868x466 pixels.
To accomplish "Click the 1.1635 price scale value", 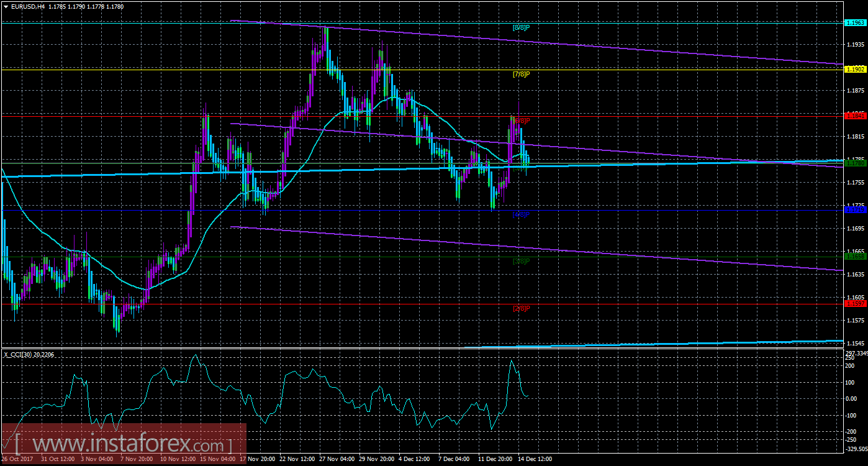I will (855, 275).
